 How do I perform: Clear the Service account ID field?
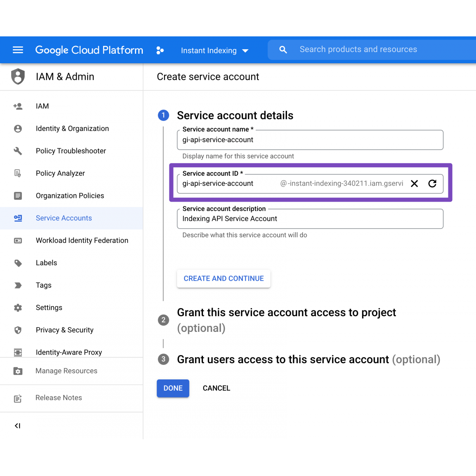point(414,184)
